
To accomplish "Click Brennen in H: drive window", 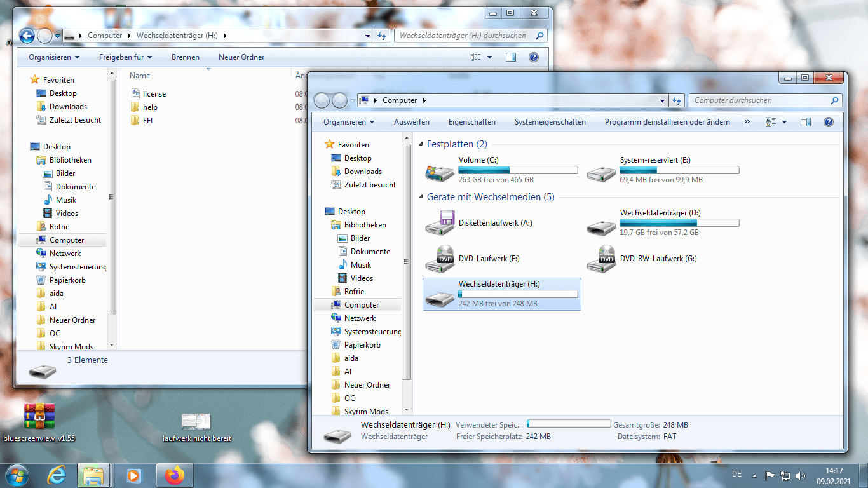I will (x=186, y=57).
